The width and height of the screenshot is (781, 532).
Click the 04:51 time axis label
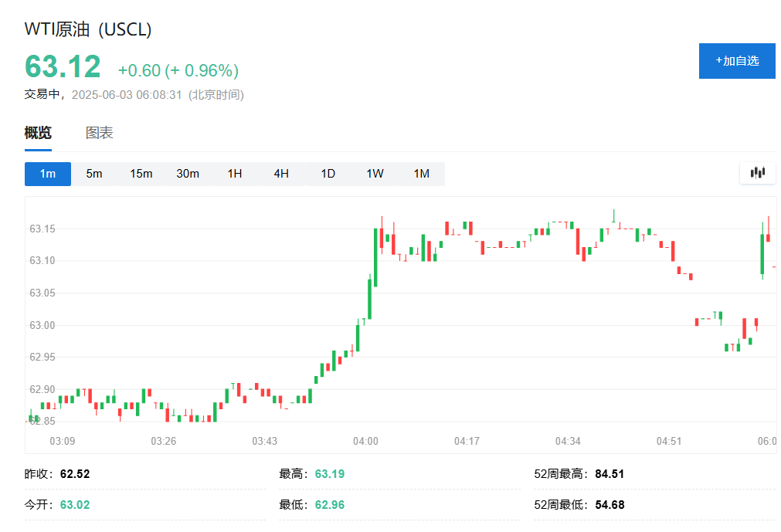(x=669, y=442)
